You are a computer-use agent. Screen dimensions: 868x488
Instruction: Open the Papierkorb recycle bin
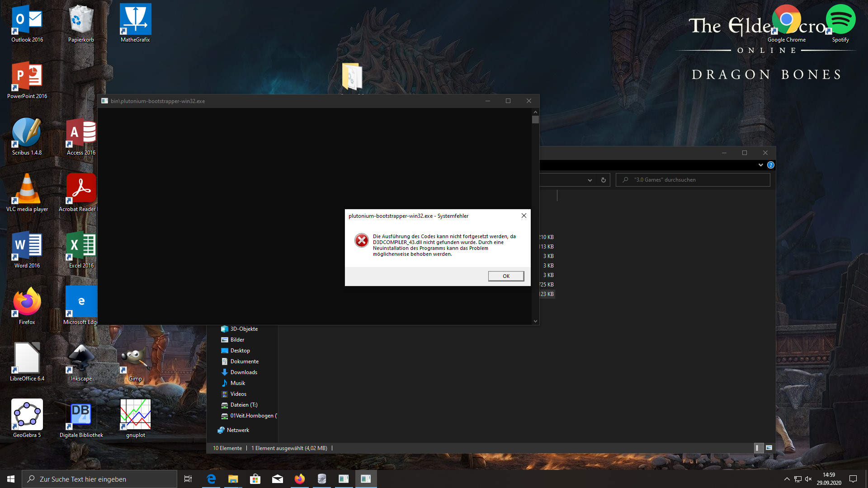(81, 23)
